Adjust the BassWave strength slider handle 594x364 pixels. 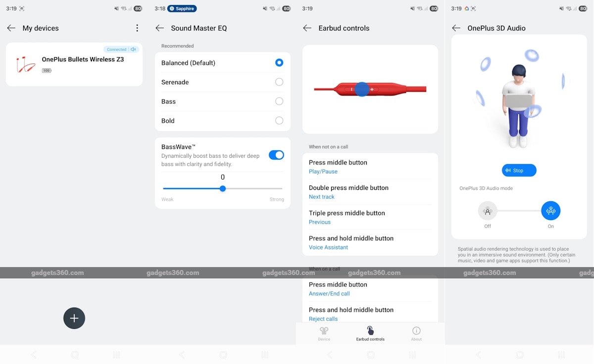(223, 188)
